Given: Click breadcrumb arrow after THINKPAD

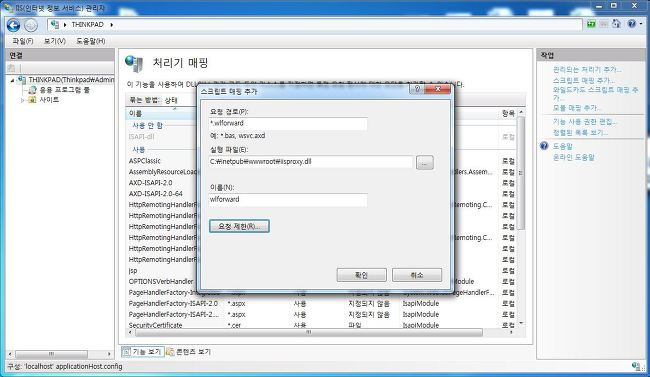Looking at the screenshot, I should tap(112, 25).
